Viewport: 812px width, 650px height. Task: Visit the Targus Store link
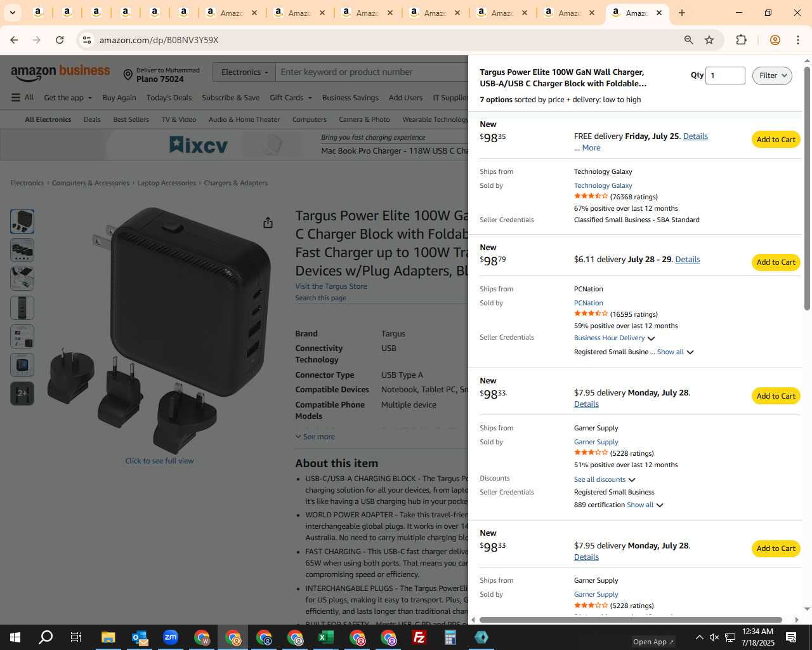pyautogui.click(x=331, y=286)
